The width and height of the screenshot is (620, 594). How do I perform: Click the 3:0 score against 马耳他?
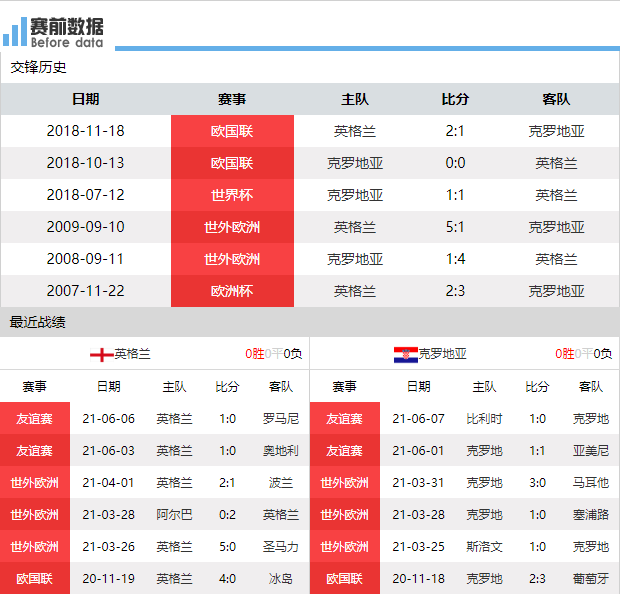(537, 482)
